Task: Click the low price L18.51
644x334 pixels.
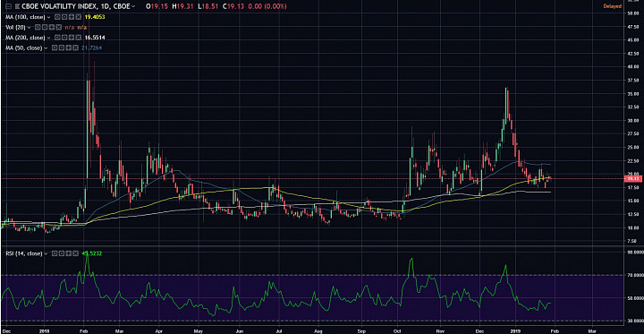Action: pos(208,6)
